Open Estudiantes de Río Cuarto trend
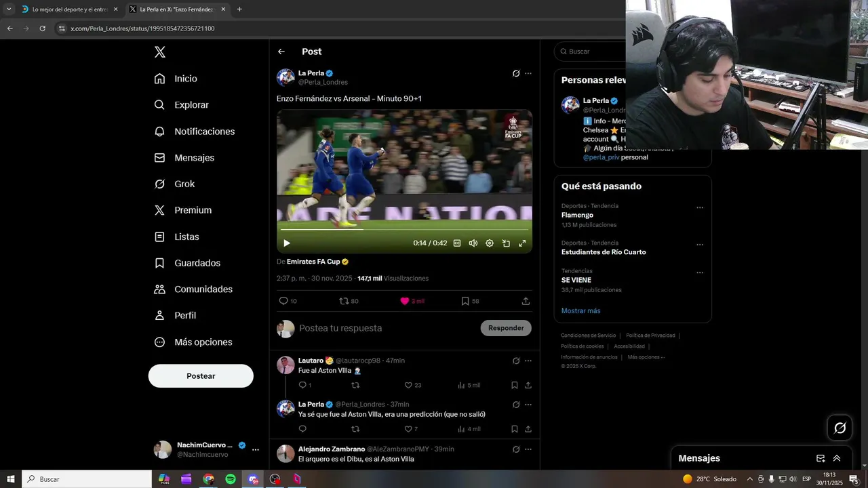The image size is (868, 488). (604, 252)
